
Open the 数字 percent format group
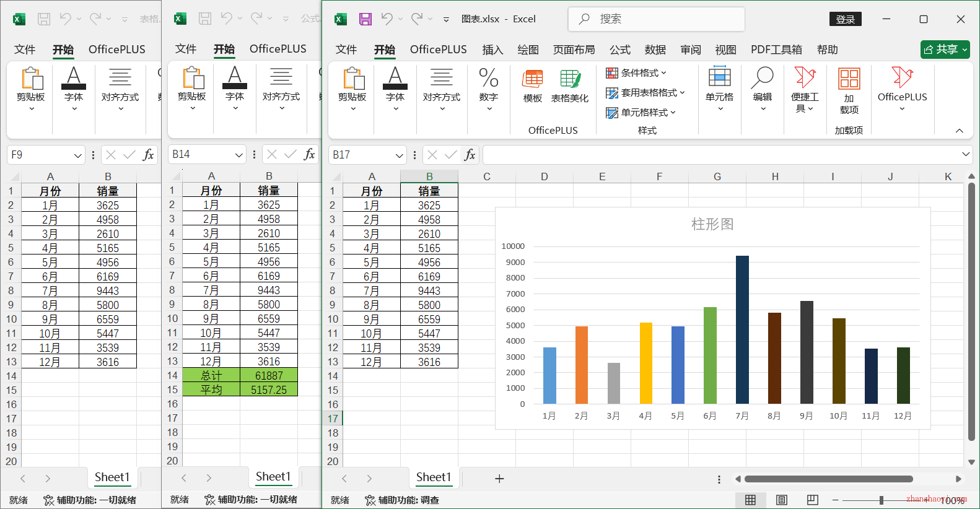pos(489,90)
